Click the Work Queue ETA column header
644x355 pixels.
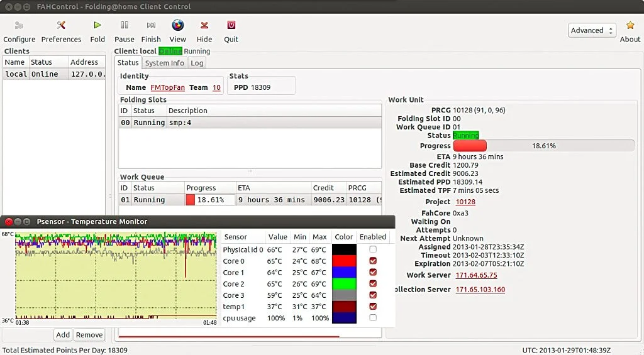click(x=274, y=188)
